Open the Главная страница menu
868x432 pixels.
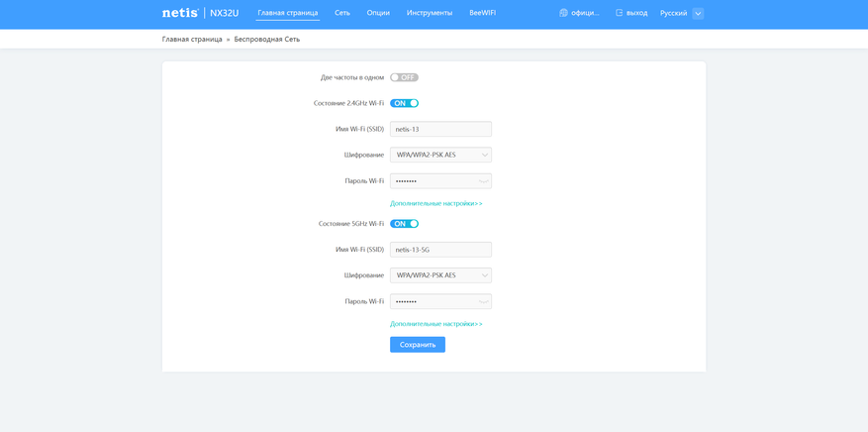pyautogui.click(x=288, y=13)
